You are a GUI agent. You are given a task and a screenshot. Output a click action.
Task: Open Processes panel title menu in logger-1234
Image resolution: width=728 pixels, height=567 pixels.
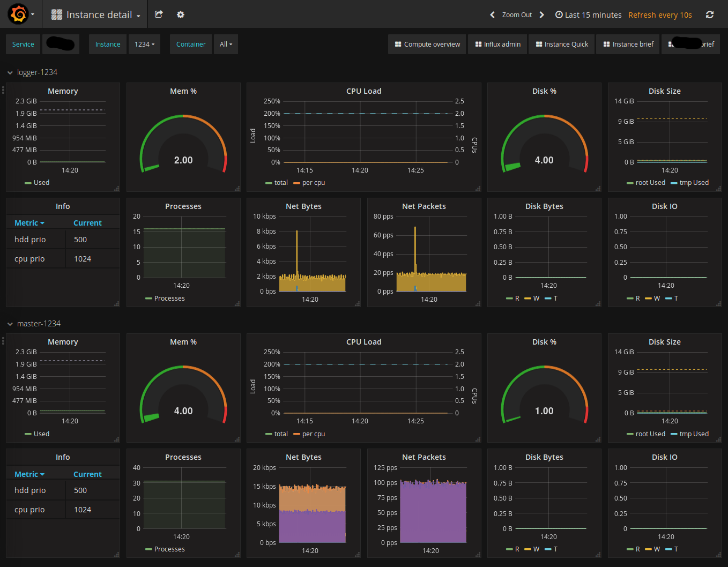point(183,206)
